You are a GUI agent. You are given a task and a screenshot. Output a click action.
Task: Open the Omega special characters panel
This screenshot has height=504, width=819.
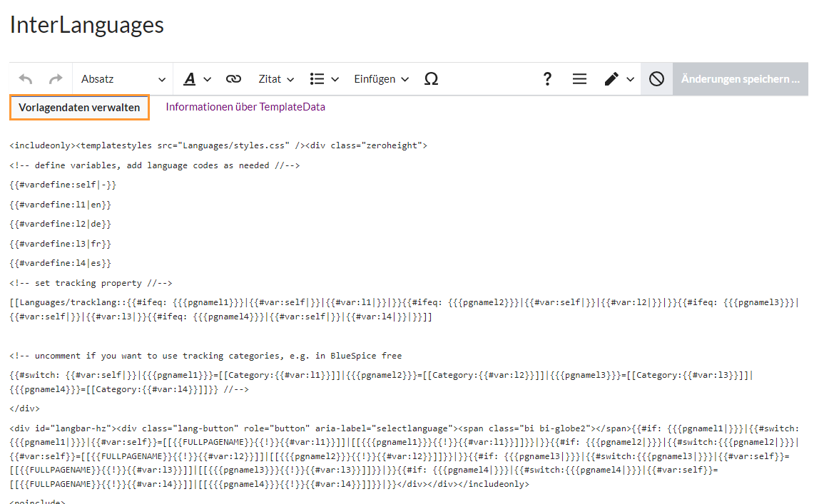(x=431, y=79)
